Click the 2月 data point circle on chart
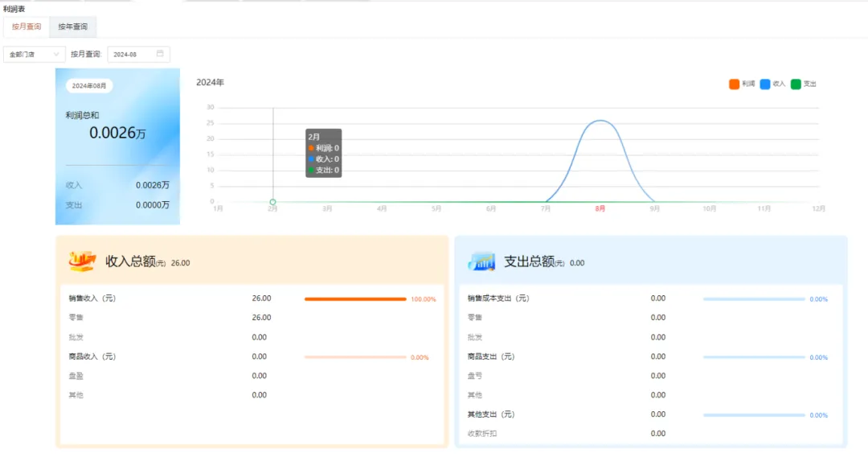 pyautogui.click(x=273, y=202)
